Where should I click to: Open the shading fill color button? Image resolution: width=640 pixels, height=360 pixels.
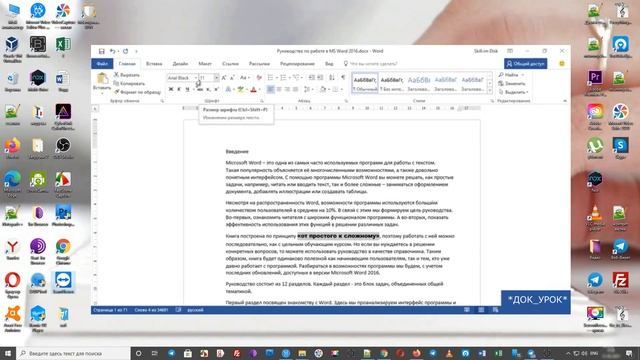322,89
